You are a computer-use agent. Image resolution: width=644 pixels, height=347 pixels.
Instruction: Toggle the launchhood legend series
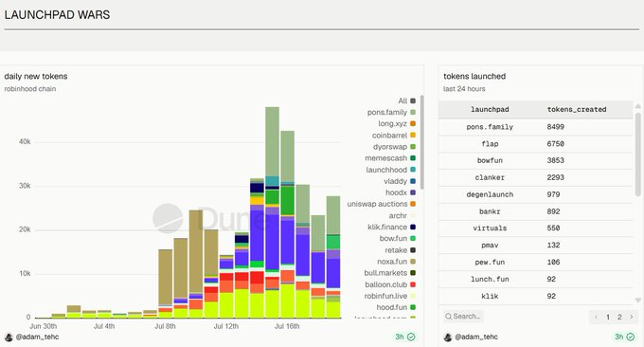point(390,170)
